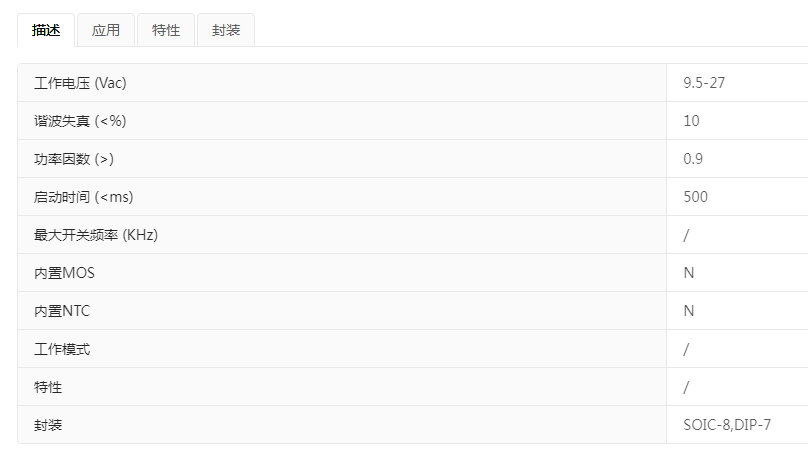Click the 9.5-27 voltage value
This screenshot has width=808, height=453.
[x=704, y=83]
